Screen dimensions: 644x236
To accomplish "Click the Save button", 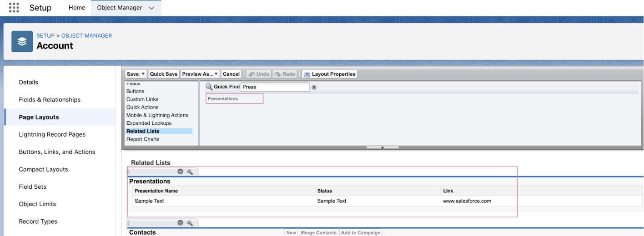I will 133,74.
